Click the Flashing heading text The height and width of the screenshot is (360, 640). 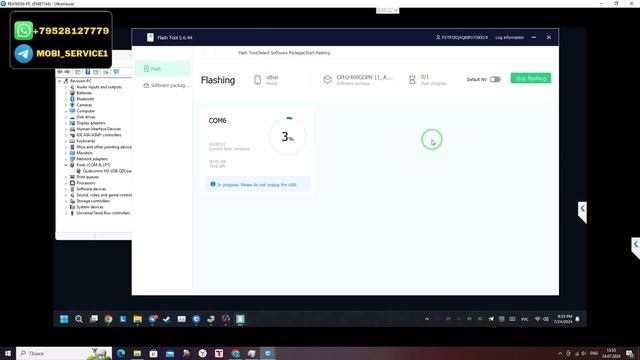[x=218, y=80]
